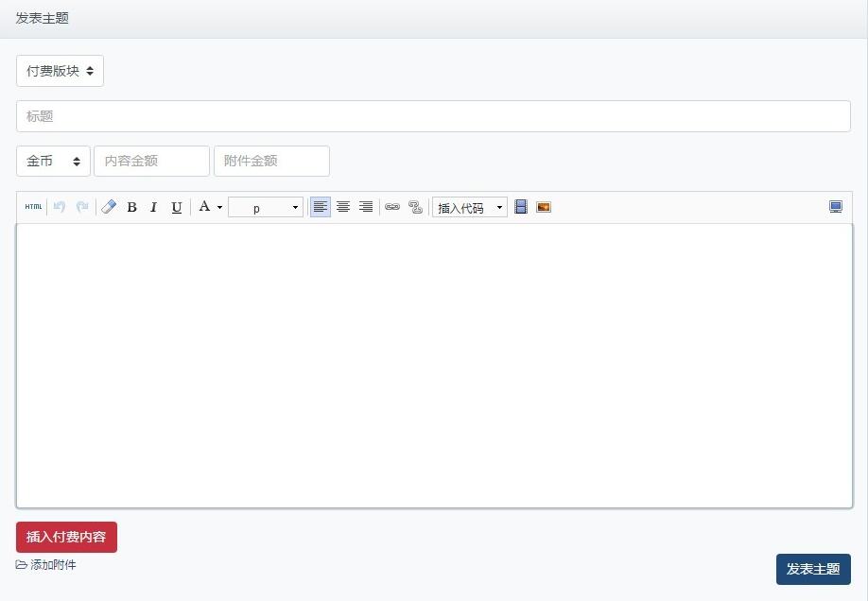Click the 标题 title input field
The width and height of the screenshot is (868, 601).
pos(433,116)
